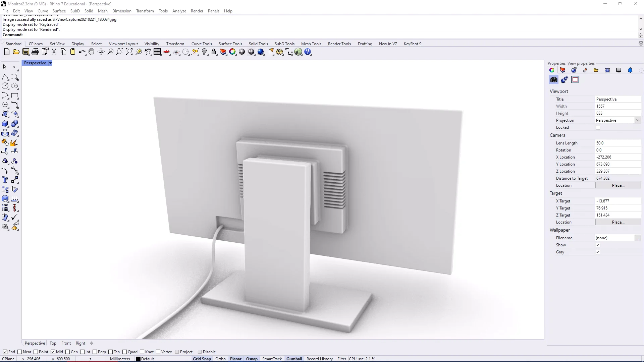Select the Camera icon in View properties
This screenshot has width=644, height=362.
tap(553, 79)
